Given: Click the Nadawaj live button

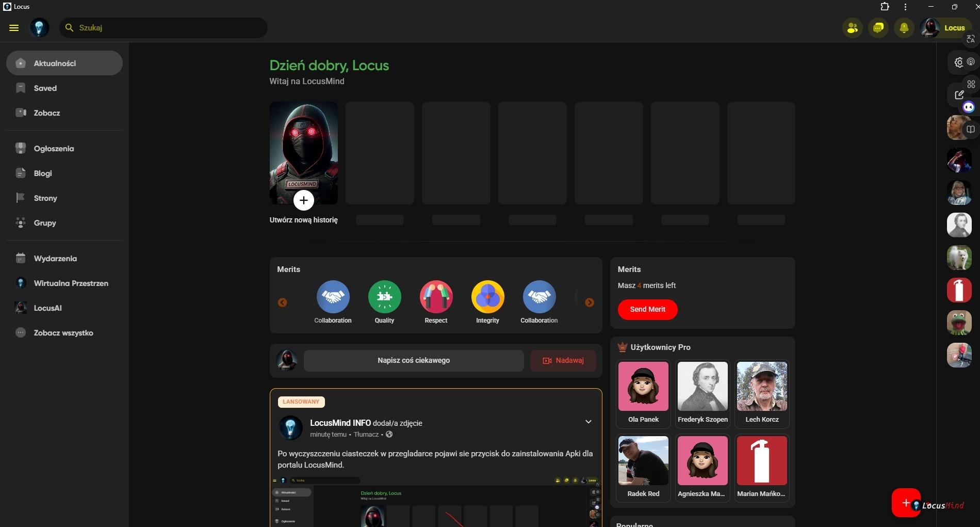Looking at the screenshot, I should (x=563, y=360).
